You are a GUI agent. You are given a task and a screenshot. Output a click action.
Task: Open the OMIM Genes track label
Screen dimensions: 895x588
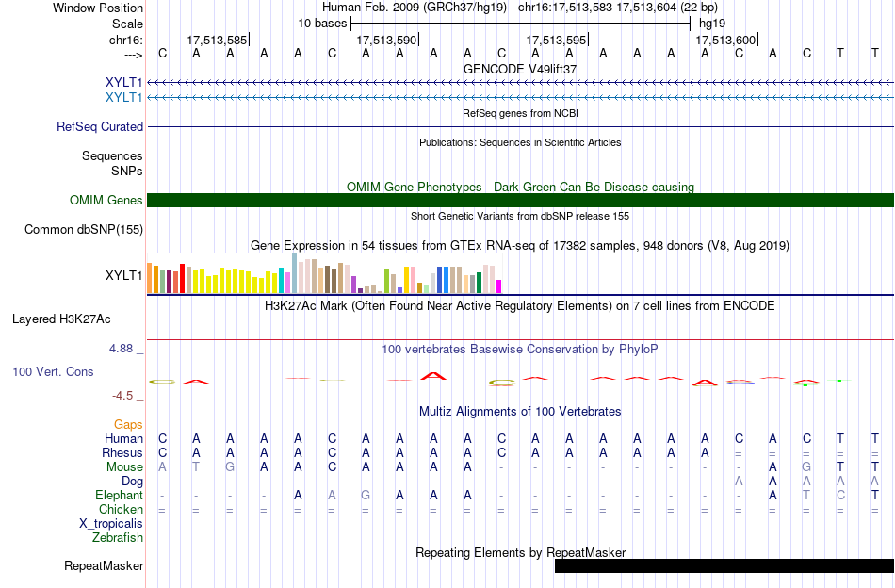click(x=106, y=201)
